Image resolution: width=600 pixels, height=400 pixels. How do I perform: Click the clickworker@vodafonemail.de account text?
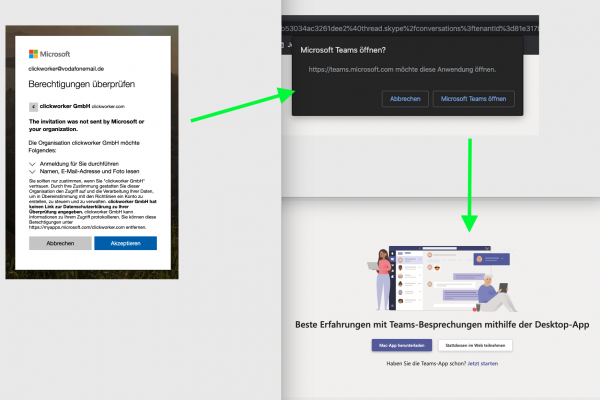[66, 69]
